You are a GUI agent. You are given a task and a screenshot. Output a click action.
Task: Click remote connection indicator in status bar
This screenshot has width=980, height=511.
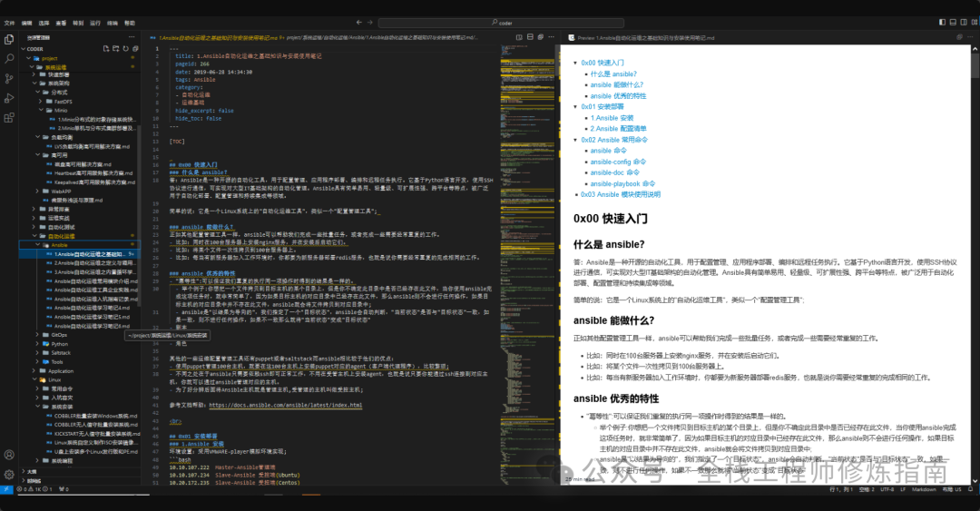click(6, 489)
